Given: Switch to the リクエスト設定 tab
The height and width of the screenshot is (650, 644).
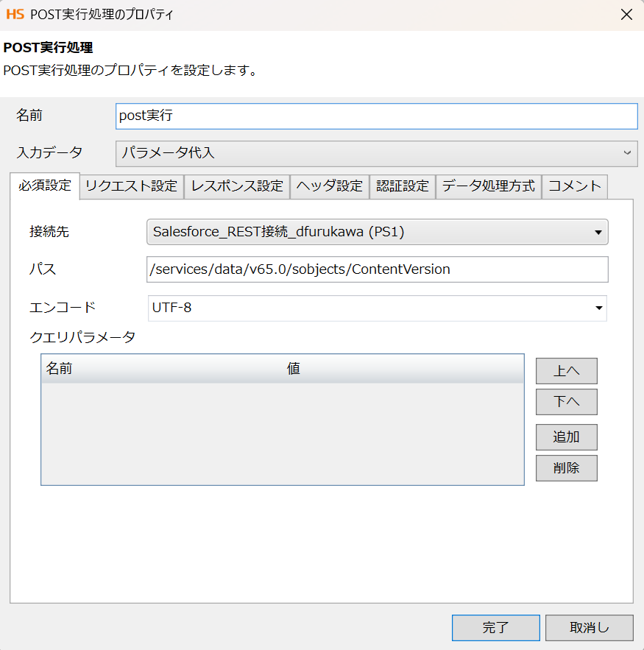Looking at the screenshot, I should pos(131,186).
